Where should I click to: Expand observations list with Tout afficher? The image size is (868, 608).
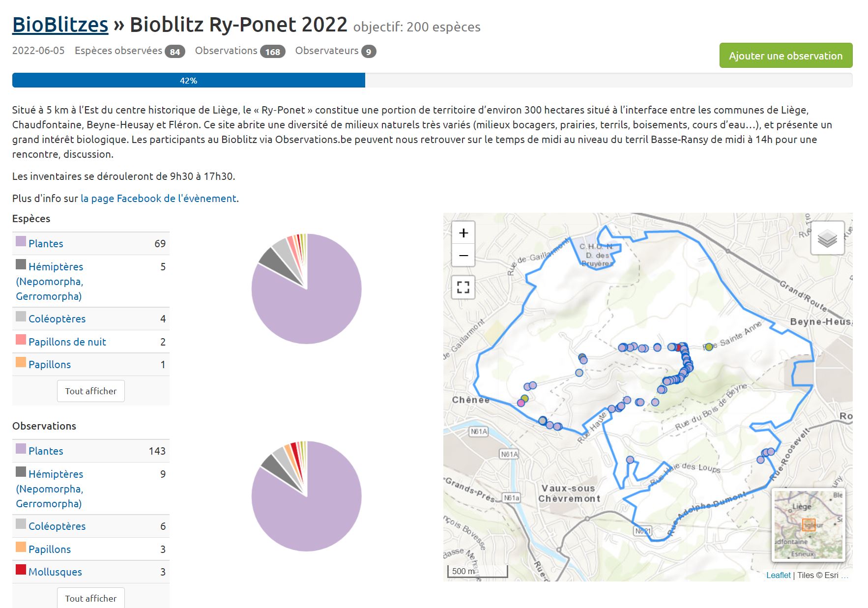(x=90, y=598)
